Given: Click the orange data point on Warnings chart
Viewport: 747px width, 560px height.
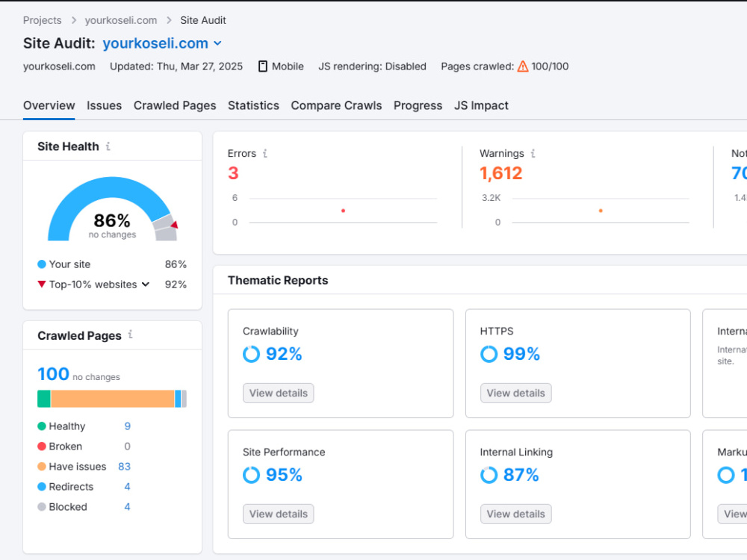Looking at the screenshot, I should tap(601, 211).
